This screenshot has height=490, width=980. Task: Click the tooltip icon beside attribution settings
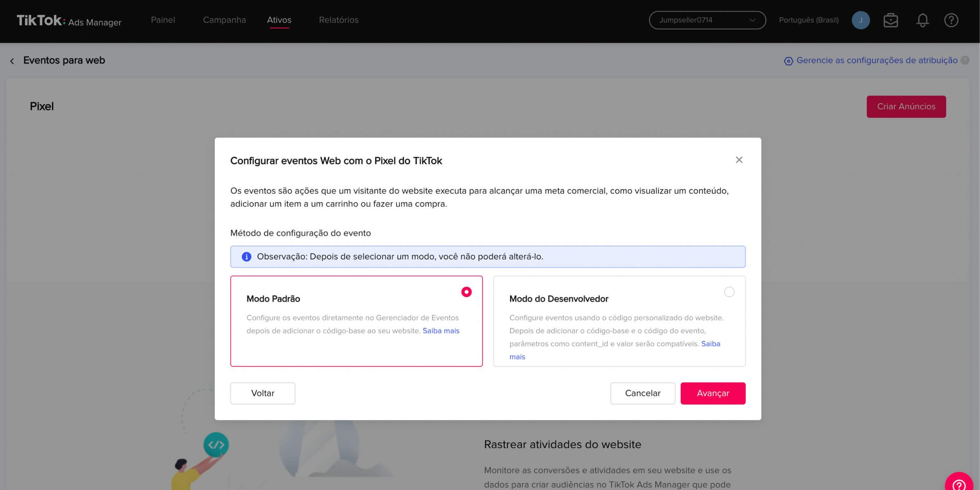[x=965, y=60]
